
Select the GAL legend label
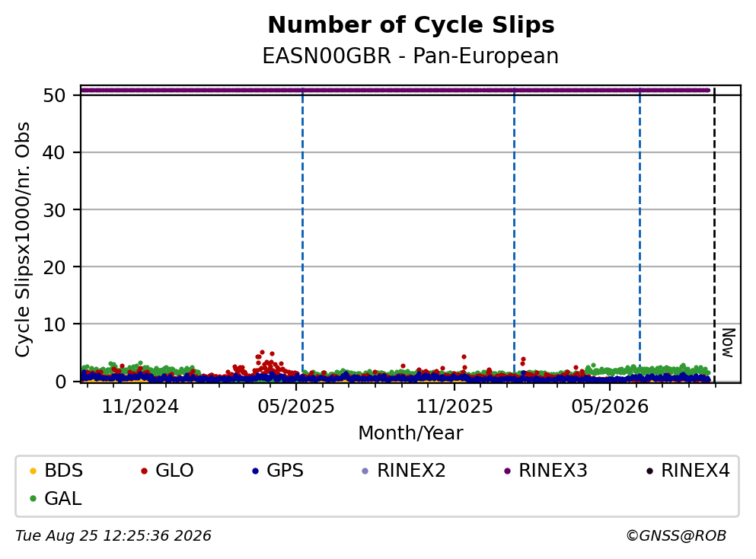pyautogui.click(x=63, y=499)
